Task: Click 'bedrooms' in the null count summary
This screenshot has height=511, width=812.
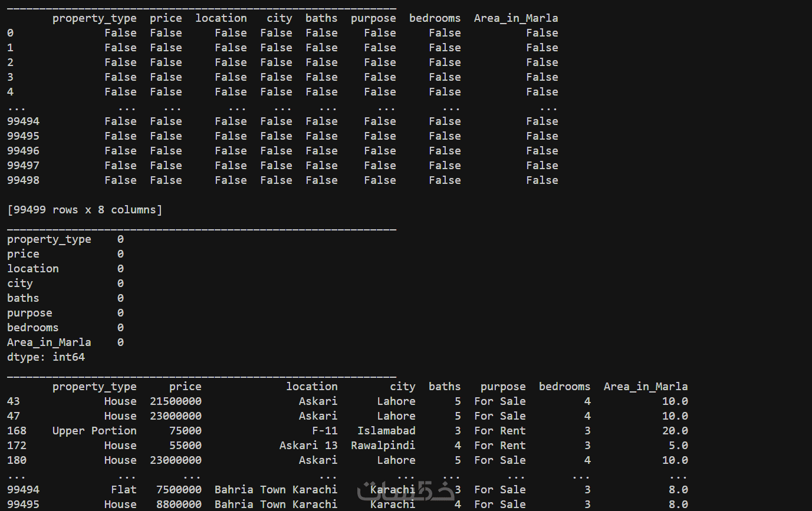Action: (x=32, y=328)
